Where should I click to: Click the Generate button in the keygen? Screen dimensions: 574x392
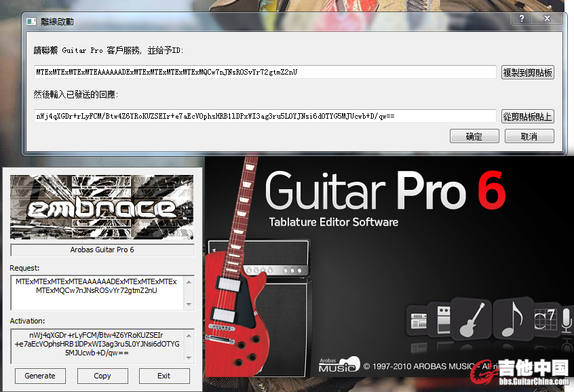point(40,376)
